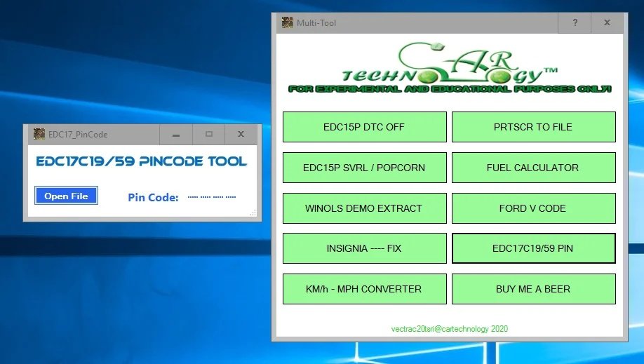The image size is (644, 364).
Task: Launch INSIGNIA ---- FIX tool
Action: coord(365,248)
